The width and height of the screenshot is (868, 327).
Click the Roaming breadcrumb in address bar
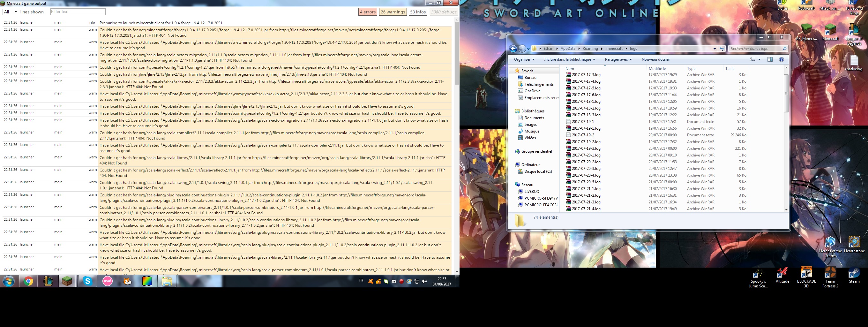point(590,49)
